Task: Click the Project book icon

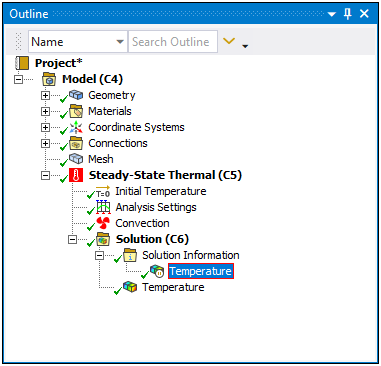Action: [x=22, y=63]
